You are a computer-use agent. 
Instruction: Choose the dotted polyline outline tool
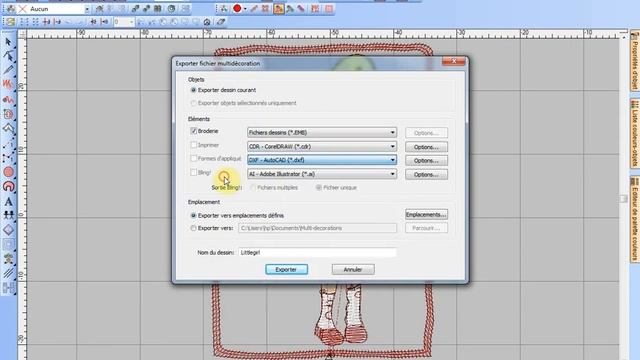(x=8, y=158)
